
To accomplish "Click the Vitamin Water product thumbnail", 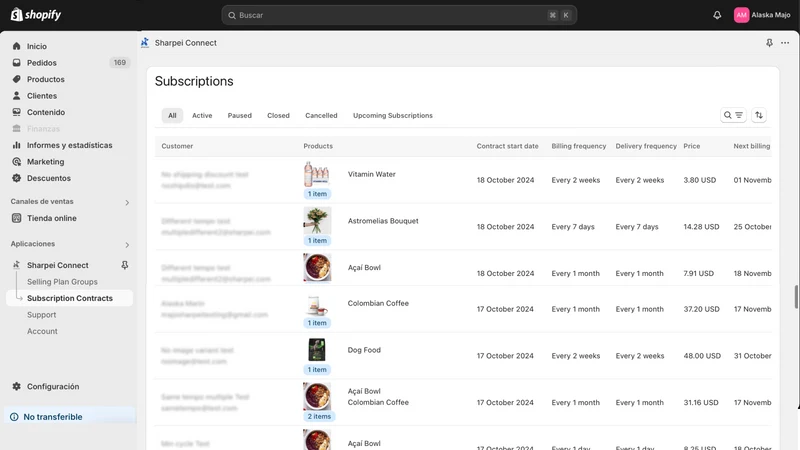I will [317, 174].
